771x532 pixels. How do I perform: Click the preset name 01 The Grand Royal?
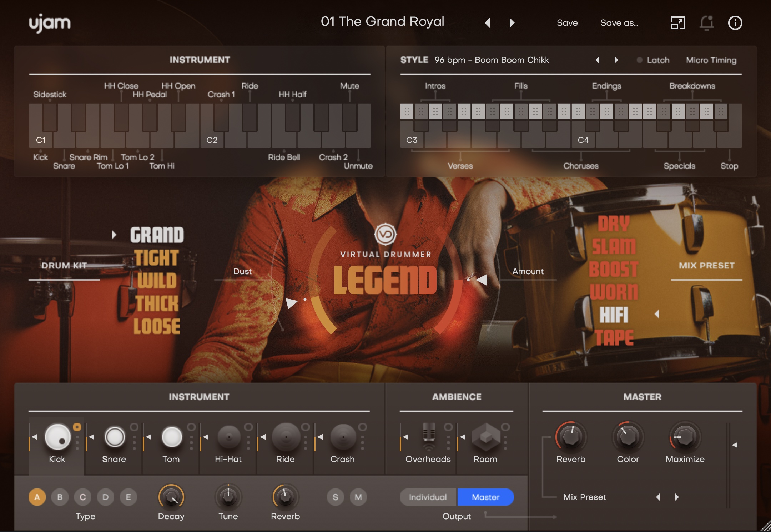tap(383, 21)
